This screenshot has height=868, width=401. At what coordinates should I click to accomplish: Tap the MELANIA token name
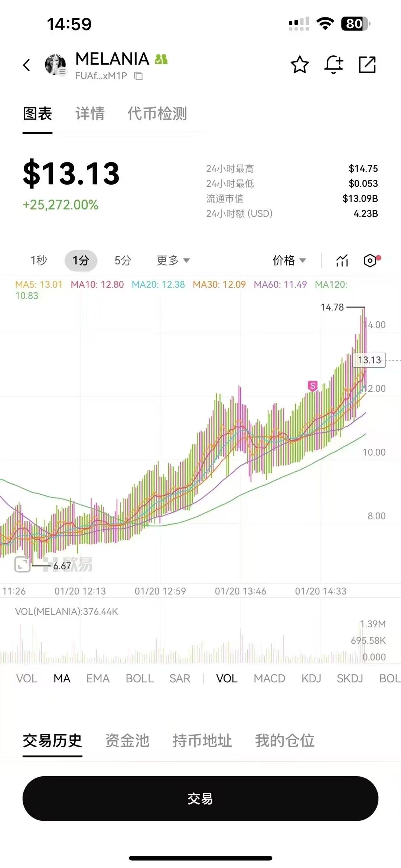tap(112, 59)
